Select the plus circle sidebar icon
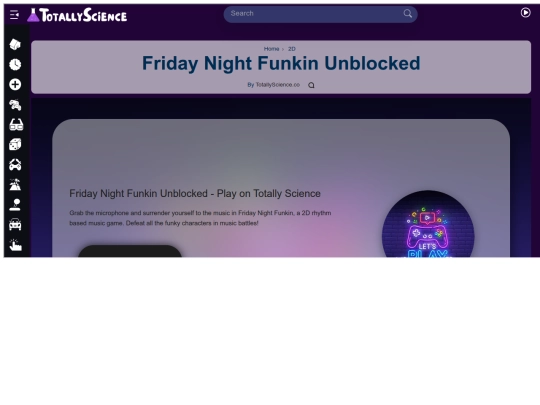The height and width of the screenshot is (405, 540). (15, 84)
